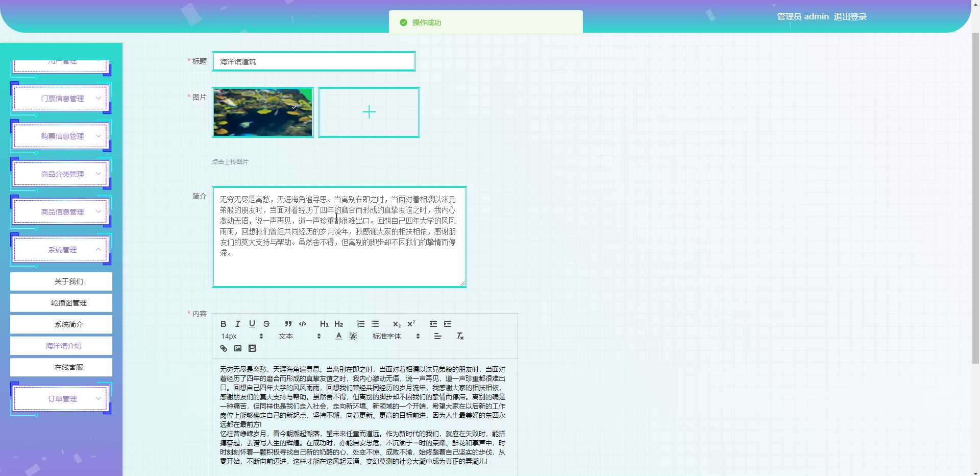980x476 pixels.
Task: Open the text alignment picker
Action: (437, 336)
